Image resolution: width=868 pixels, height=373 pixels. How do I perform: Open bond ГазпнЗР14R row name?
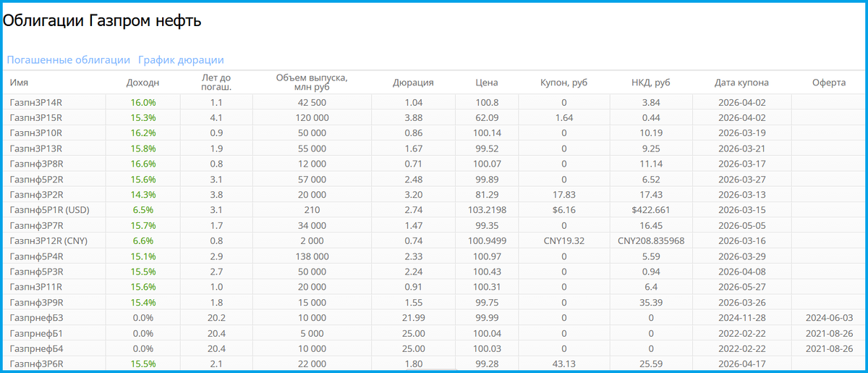click(x=36, y=102)
